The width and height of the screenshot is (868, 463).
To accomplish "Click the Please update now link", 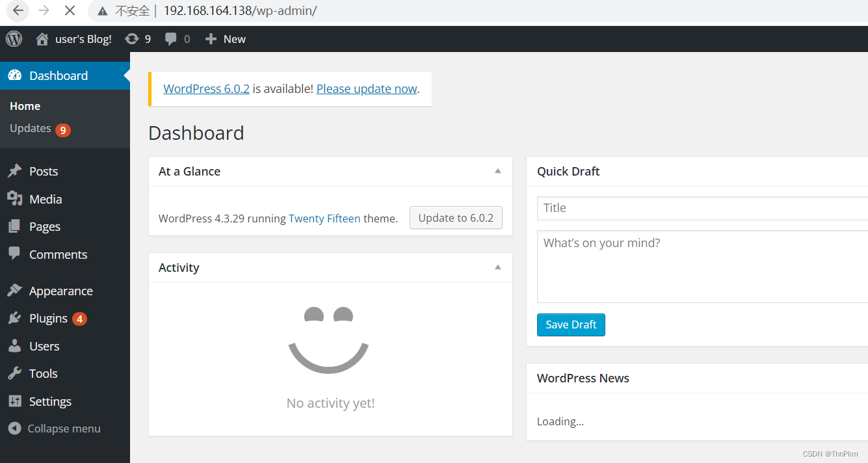I will (367, 89).
